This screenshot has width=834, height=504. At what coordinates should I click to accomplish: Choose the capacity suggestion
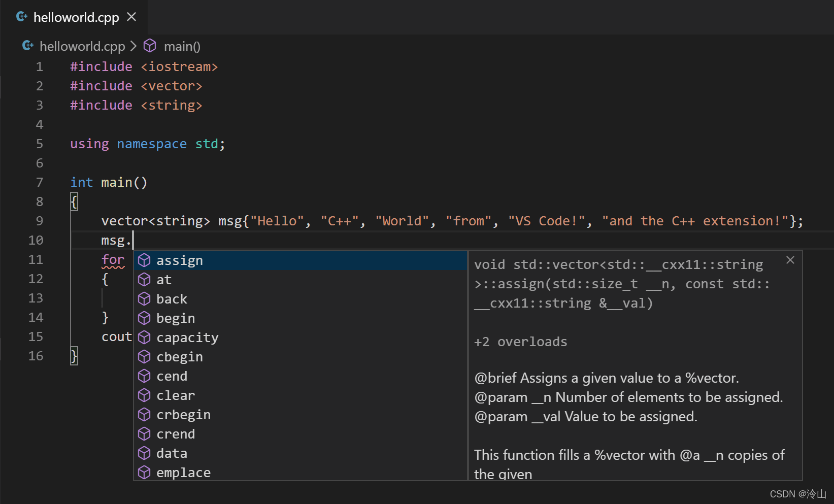[x=300, y=338]
